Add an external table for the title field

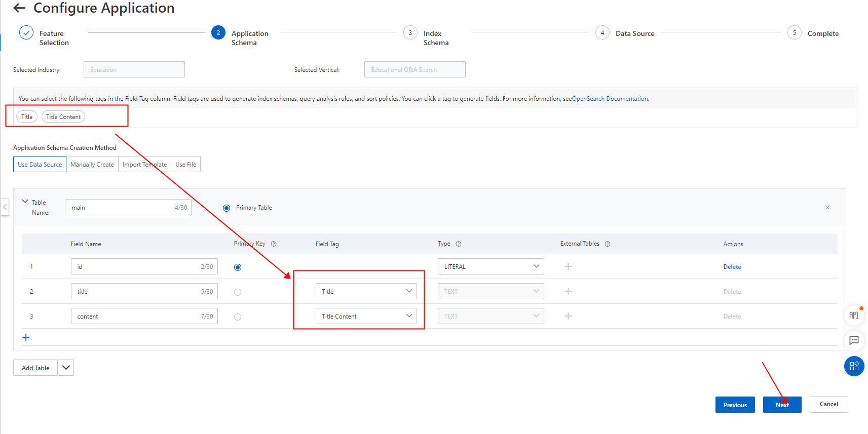pos(569,291)
